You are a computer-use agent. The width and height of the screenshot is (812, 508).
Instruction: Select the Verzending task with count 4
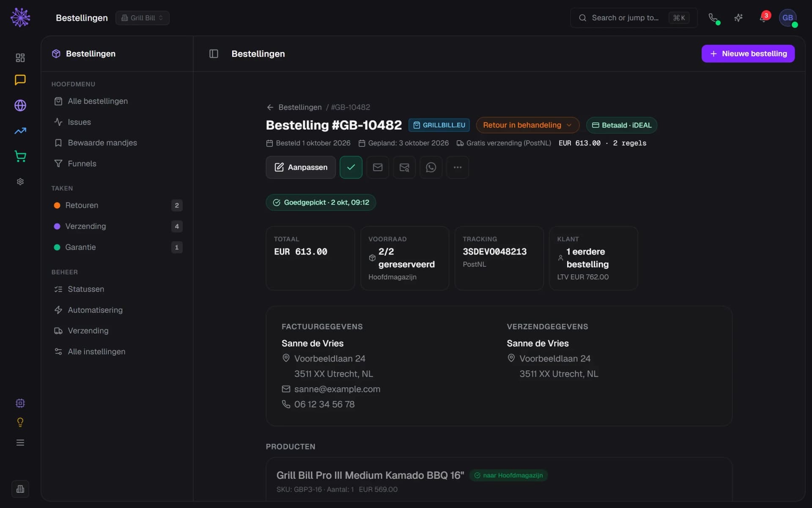117,226
